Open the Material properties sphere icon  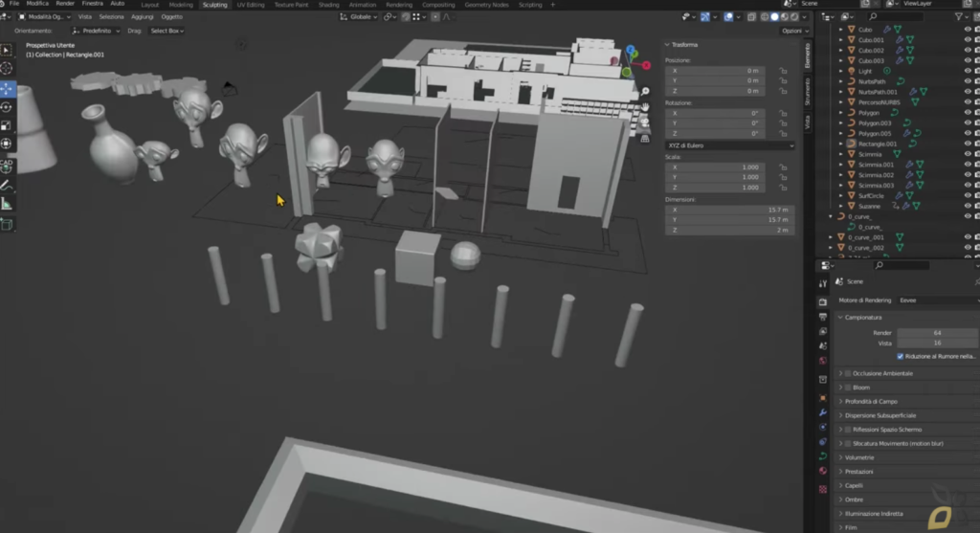[x=822, y=471]
